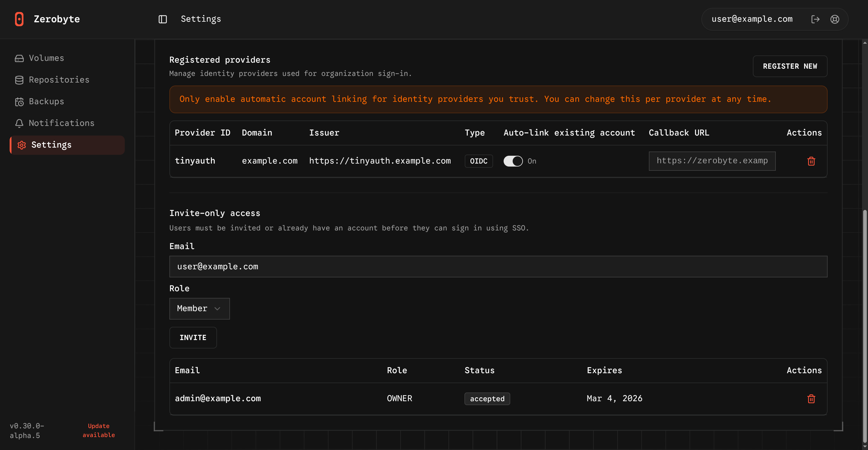Click the help circle icon top right

point(835,19)
